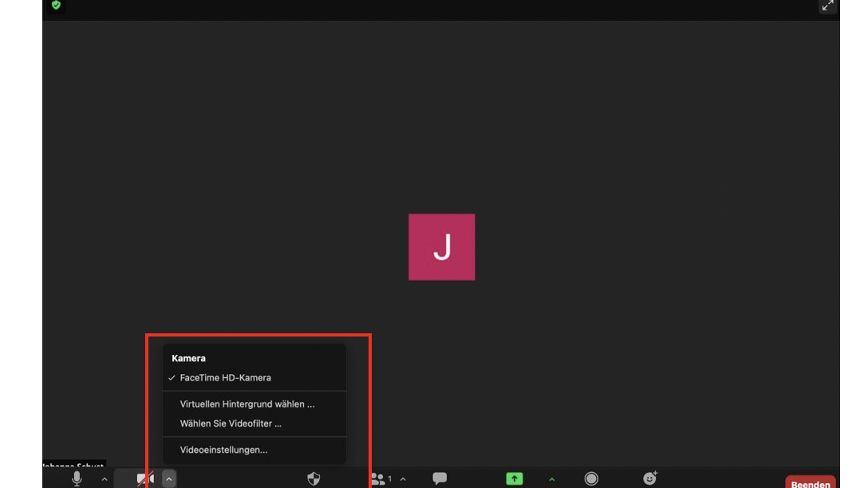Open the reactions smiley menu
The image size is (868, 488).
pos(650,478)
